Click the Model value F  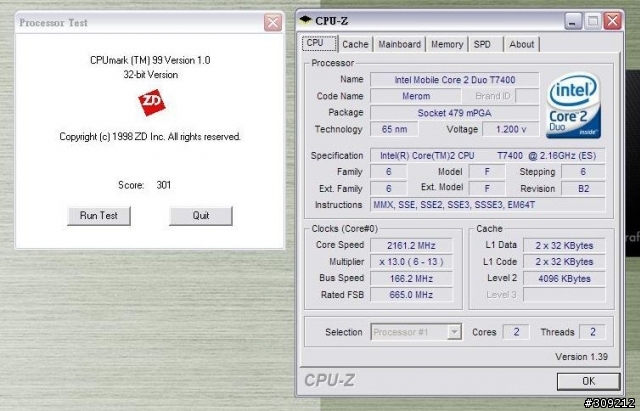click(x=487, y=172)
